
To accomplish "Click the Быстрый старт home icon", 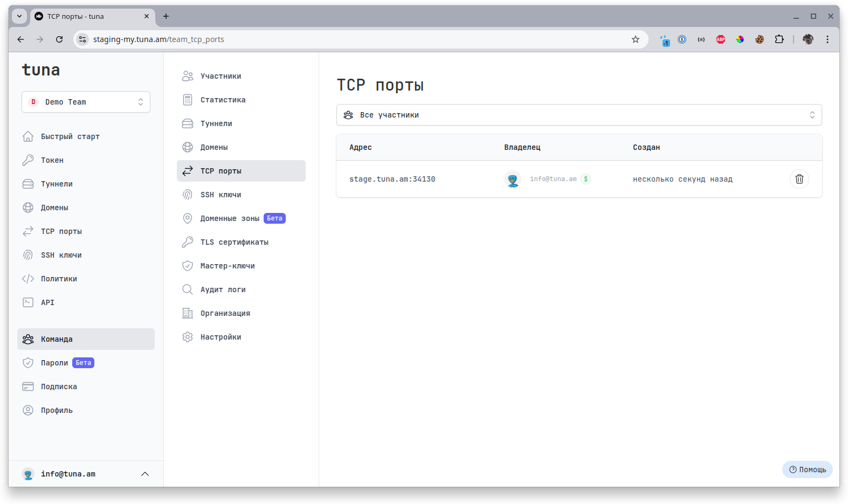I will point(28,136).
